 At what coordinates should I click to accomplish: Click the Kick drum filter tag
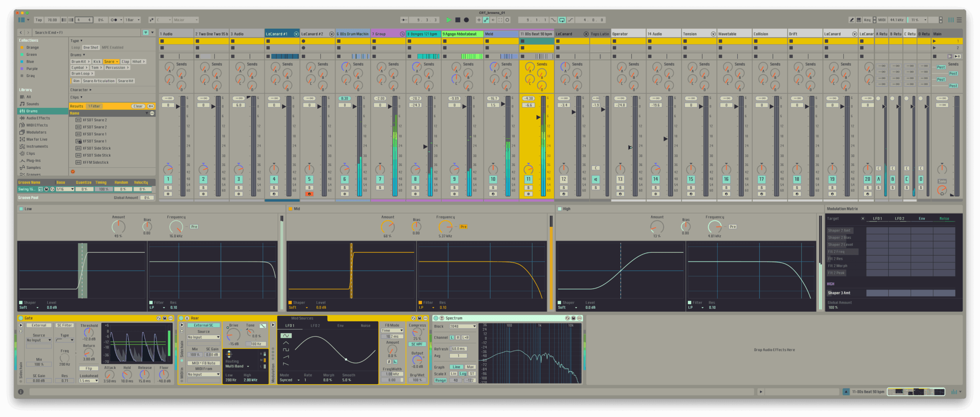click(x=97, y=62)
